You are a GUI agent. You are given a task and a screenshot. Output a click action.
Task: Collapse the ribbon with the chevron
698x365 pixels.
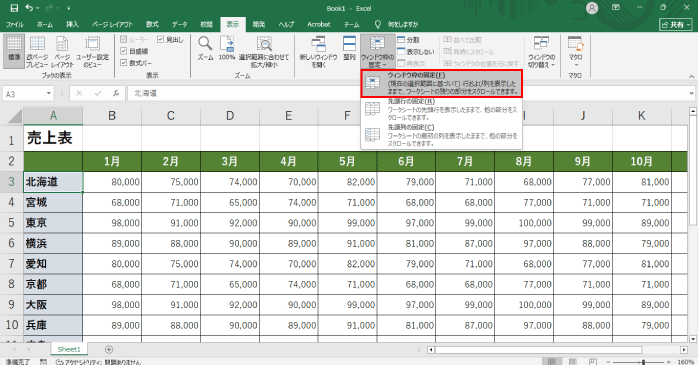(691, 76)
